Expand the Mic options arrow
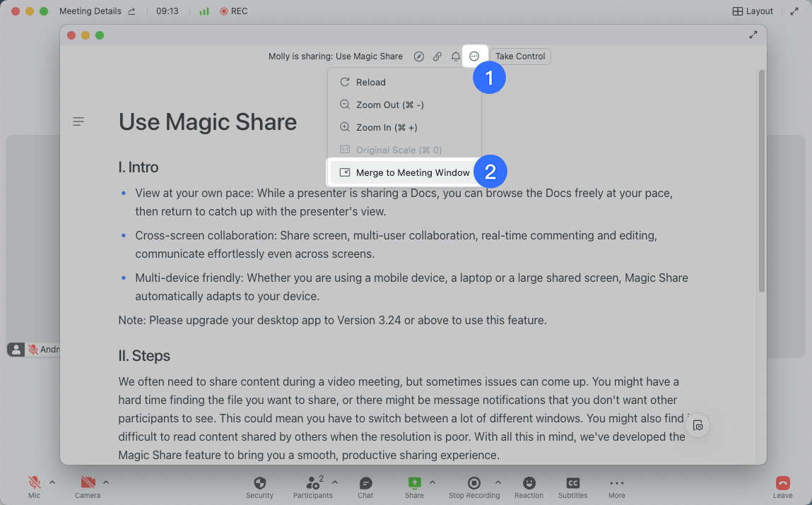Image resolution: width=812 pixels, height=505 pixels. point(52,482)
